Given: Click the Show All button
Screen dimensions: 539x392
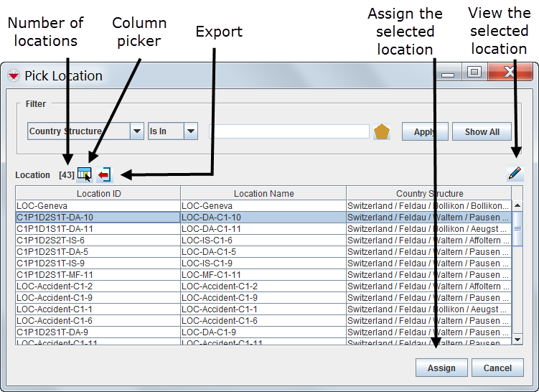Looking at the screenshot, I should tap(482, 132).
